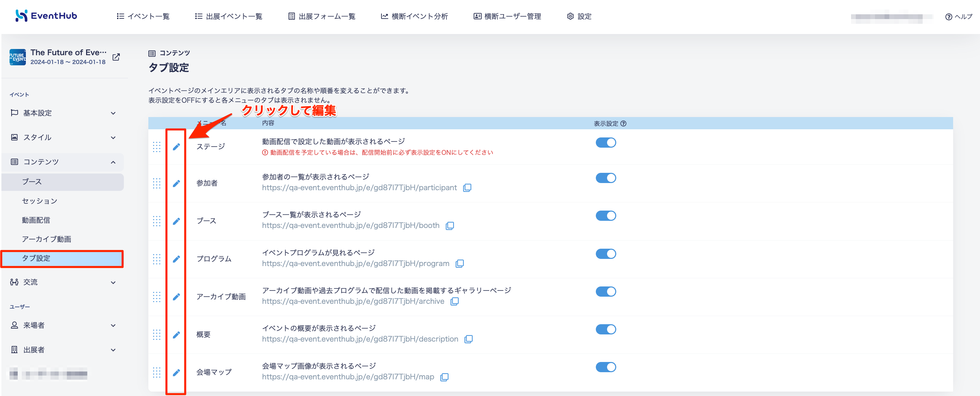Edit the アーカイブ動画 row pencil icon
The image size is (980, 396).
(x=176, y=297)
